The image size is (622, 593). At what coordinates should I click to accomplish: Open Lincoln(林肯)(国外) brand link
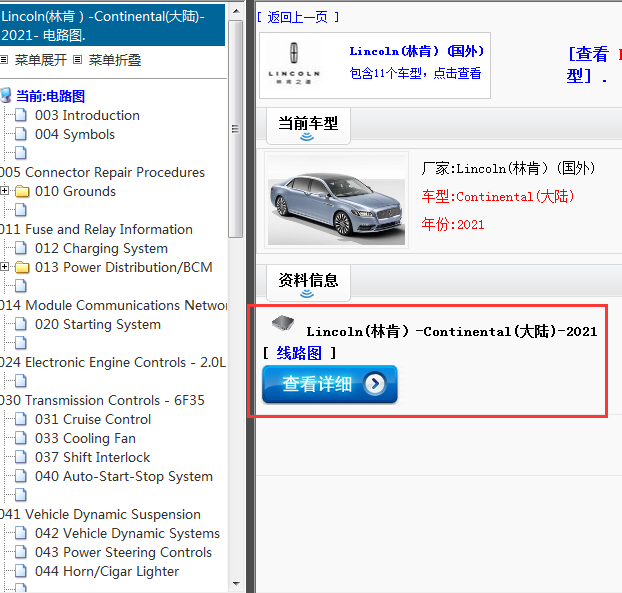coord(417,51)
